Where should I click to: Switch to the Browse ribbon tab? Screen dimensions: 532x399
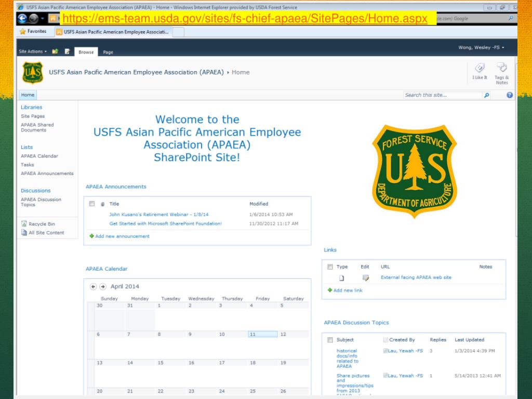click(x=86, y=52)
